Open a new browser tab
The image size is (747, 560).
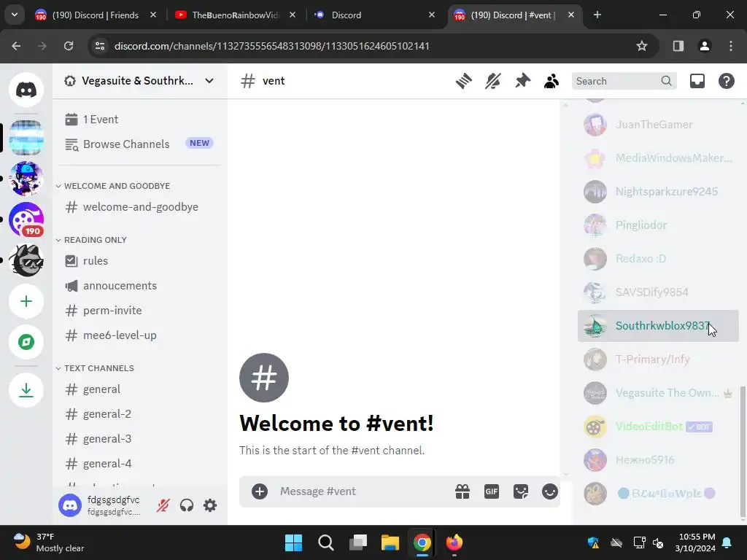coord(597,15)
